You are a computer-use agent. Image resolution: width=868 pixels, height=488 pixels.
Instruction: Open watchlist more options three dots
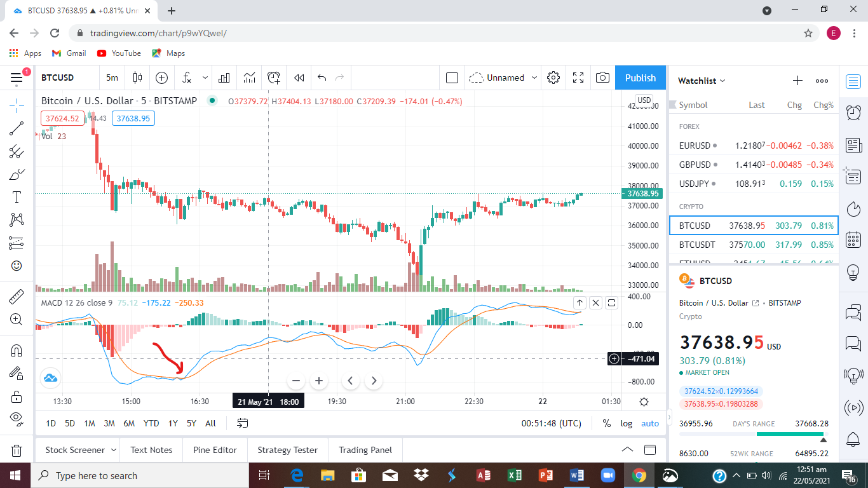tap(822, 81)
